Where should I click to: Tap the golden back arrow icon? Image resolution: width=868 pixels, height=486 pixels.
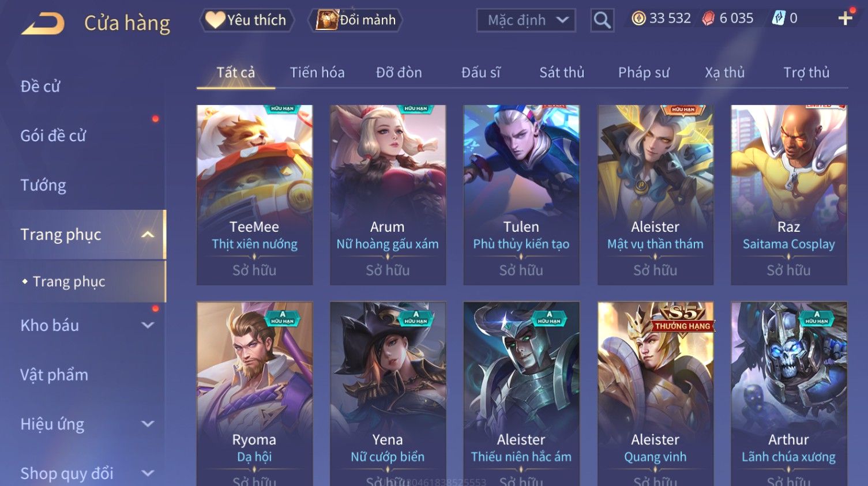coord(43,23)
